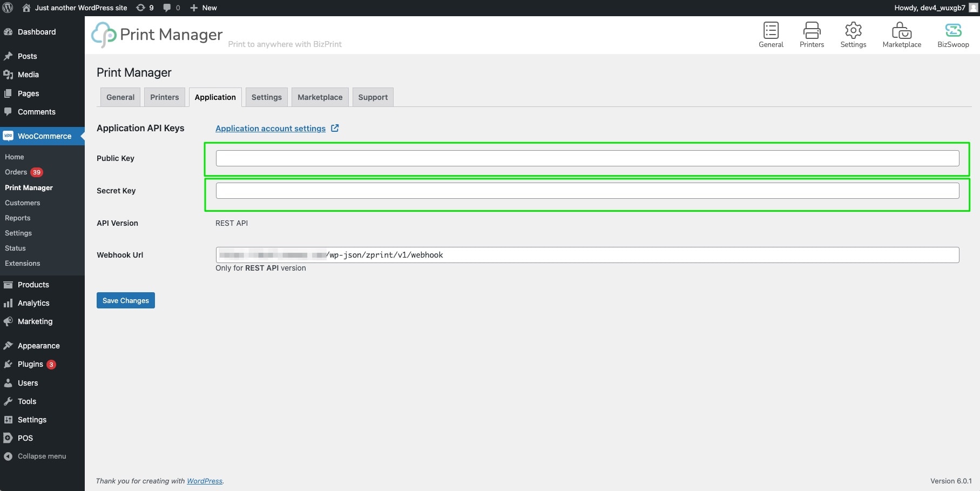Click the WordPress logo in admin bar
The height and width of the screenshot is (491, 980).
[x=8, y=8]
